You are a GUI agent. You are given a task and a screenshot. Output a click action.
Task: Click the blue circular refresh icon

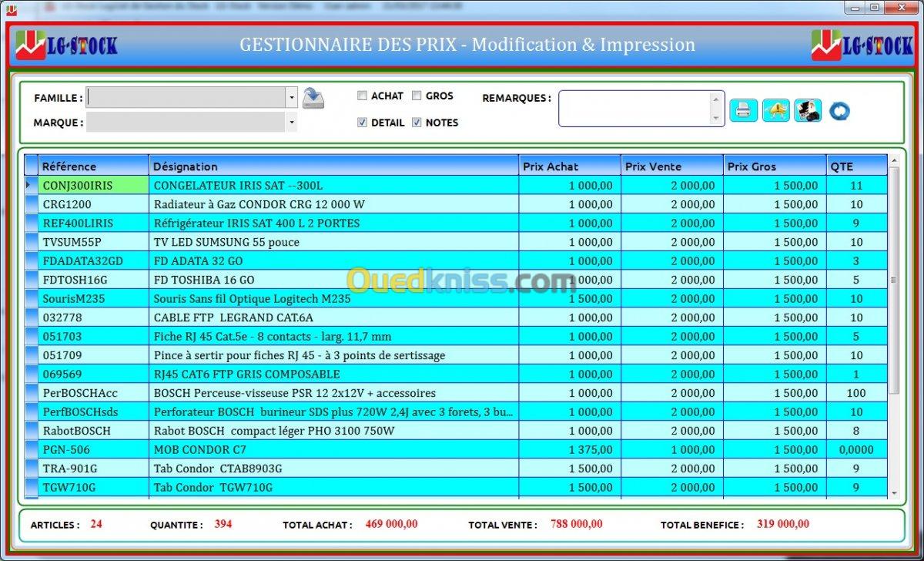[839, 111]
